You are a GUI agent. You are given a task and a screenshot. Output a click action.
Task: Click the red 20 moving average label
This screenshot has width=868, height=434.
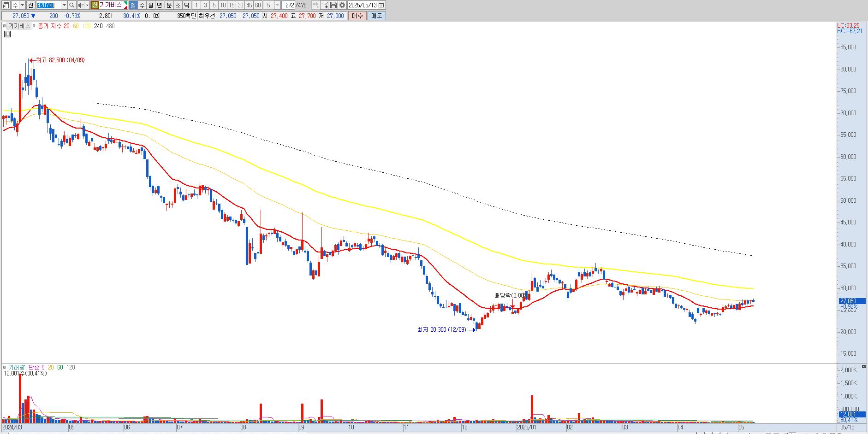pos(66,26)
